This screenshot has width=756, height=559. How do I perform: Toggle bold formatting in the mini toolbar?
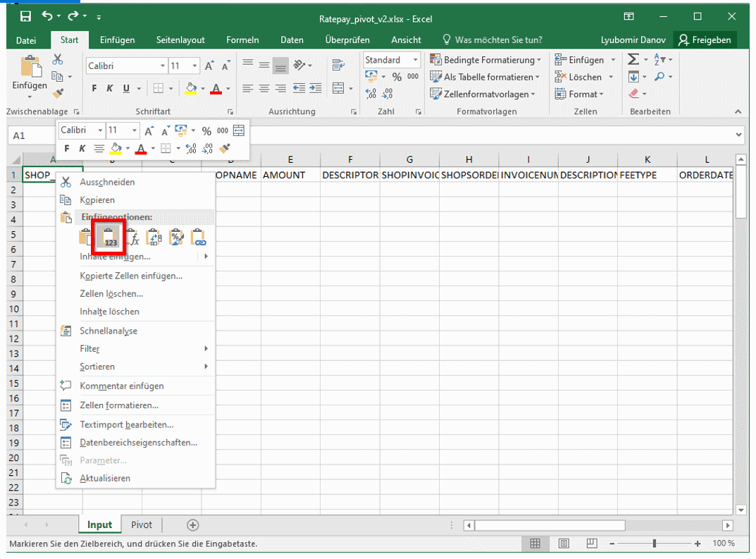tap(67, 148)
